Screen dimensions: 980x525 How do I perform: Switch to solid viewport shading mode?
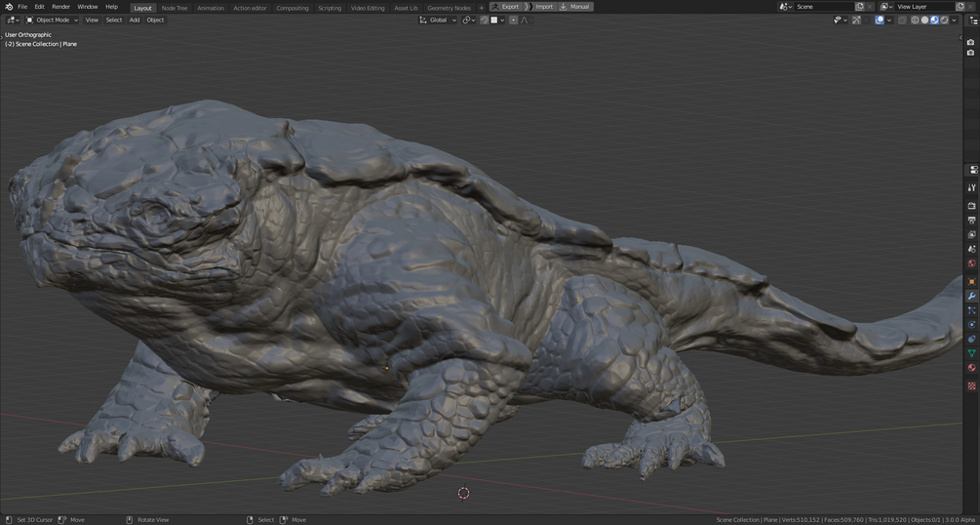point(924,20)
